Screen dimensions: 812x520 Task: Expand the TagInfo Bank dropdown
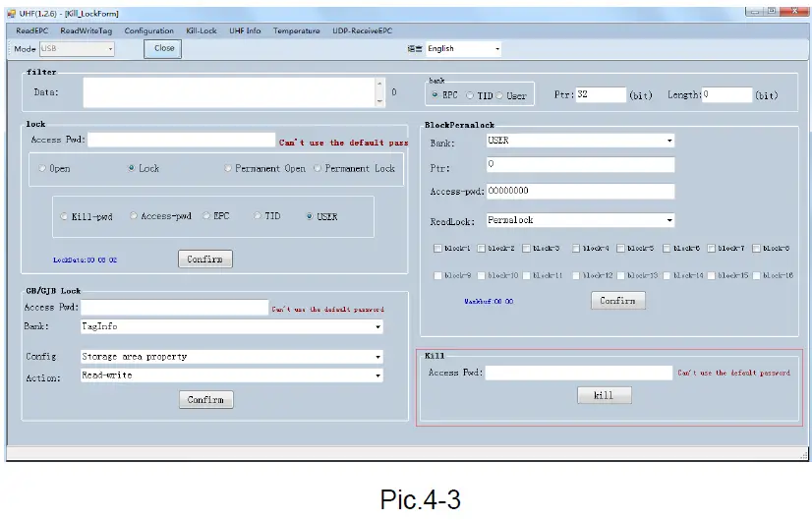tap(378, 326)
